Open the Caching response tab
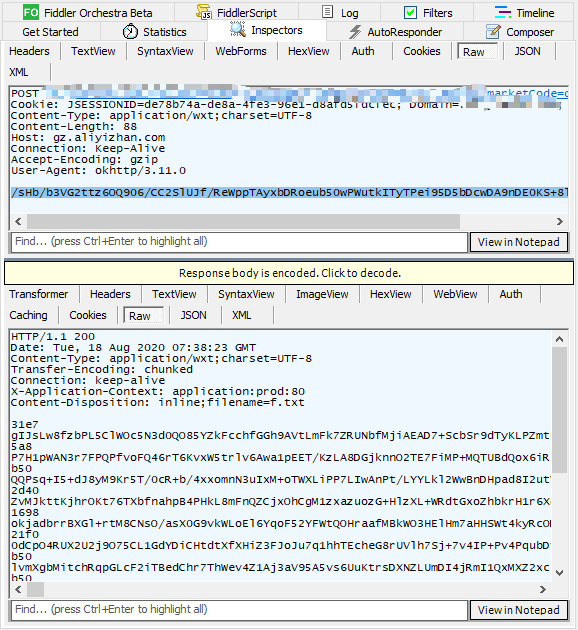Image resolution: width=578 pixels, height=630 pixels. coord(28,315)
